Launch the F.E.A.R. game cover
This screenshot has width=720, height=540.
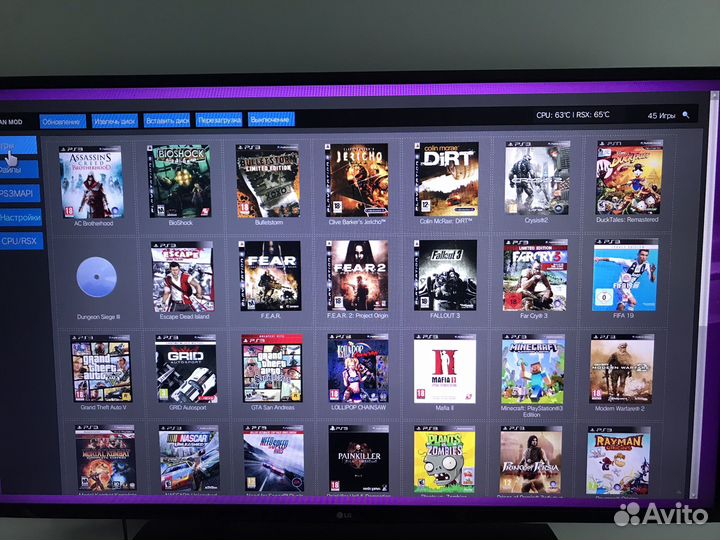[271, 276]
